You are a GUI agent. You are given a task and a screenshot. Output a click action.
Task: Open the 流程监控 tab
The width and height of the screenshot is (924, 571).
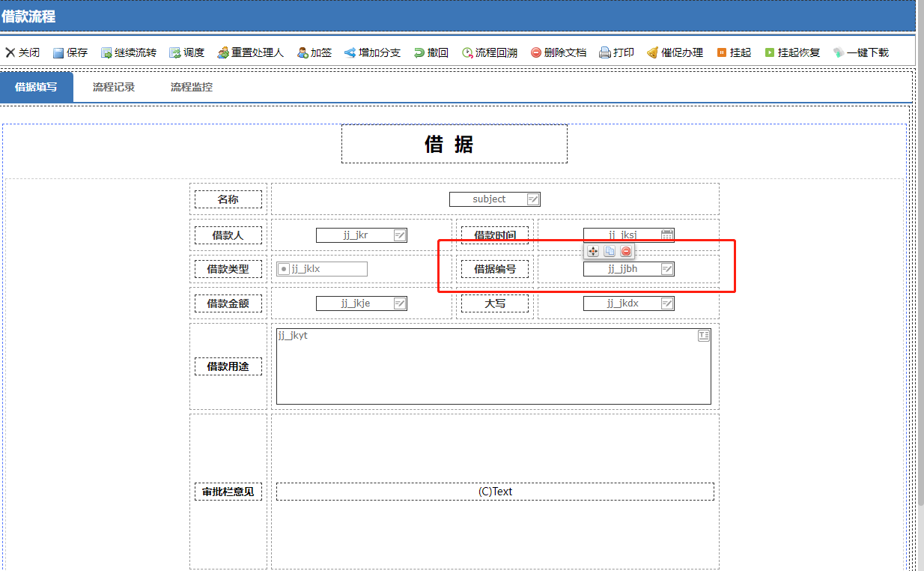[x=192, y=87]
